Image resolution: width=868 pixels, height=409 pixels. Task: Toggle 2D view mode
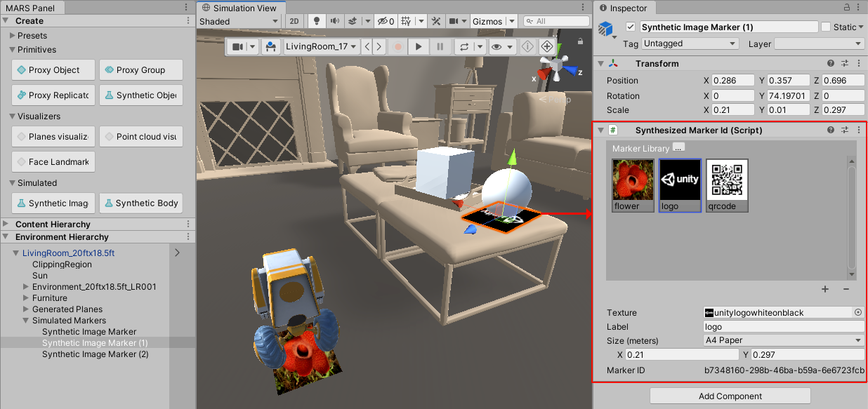coord(294,21)
